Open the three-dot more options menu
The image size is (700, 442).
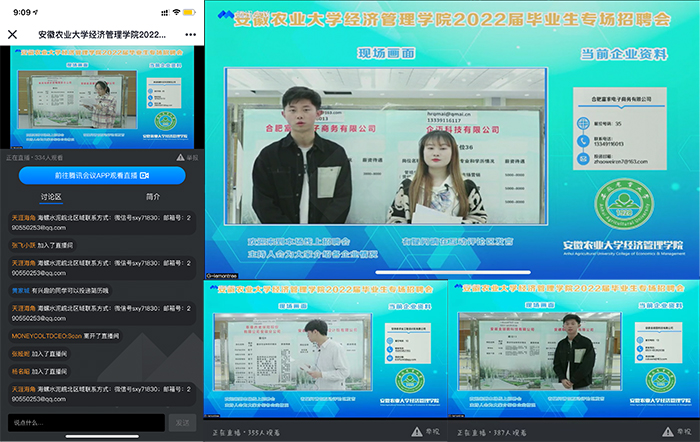[x=187, y=34]
